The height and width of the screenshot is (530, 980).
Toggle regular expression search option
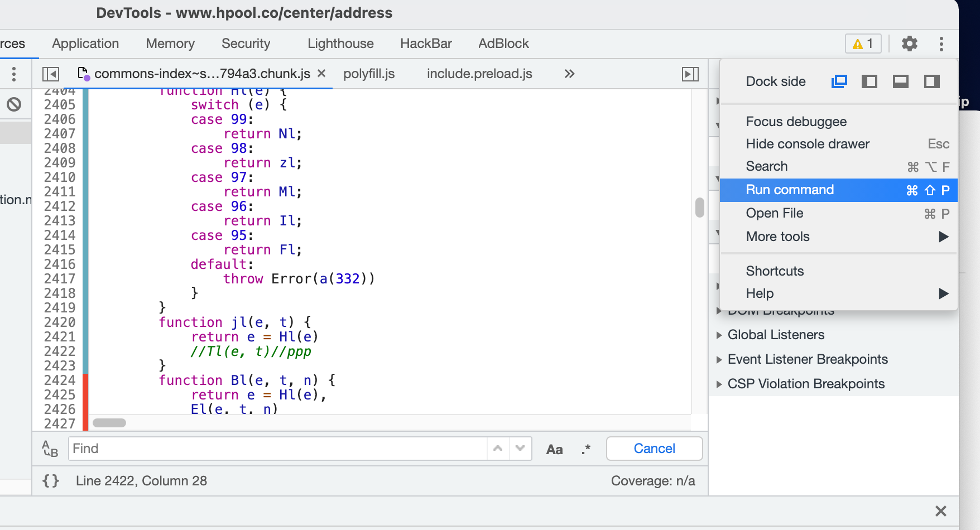coord(585,449)
